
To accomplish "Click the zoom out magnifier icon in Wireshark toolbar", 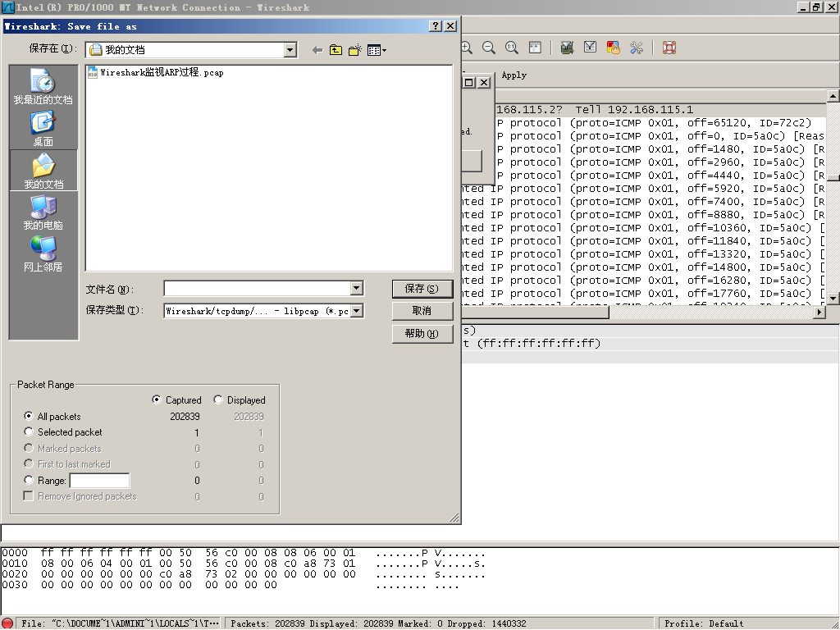I will coord(489,48).
